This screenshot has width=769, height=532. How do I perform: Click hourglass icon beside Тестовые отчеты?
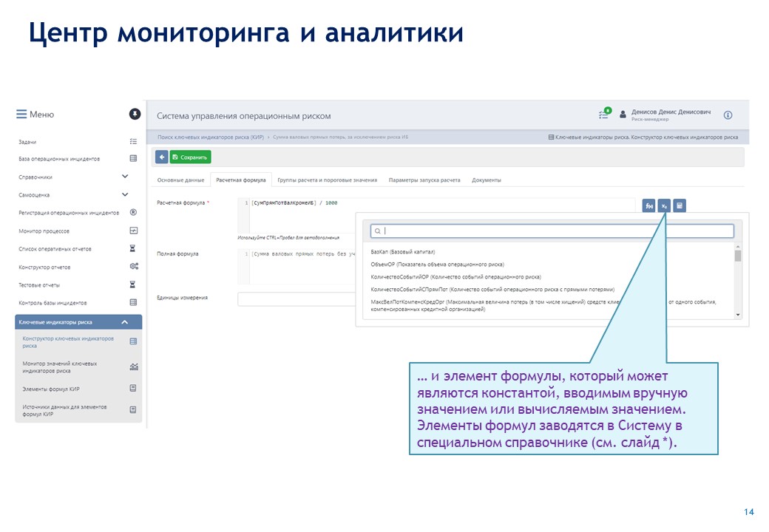pyautogui.click(x=132, y=284)
